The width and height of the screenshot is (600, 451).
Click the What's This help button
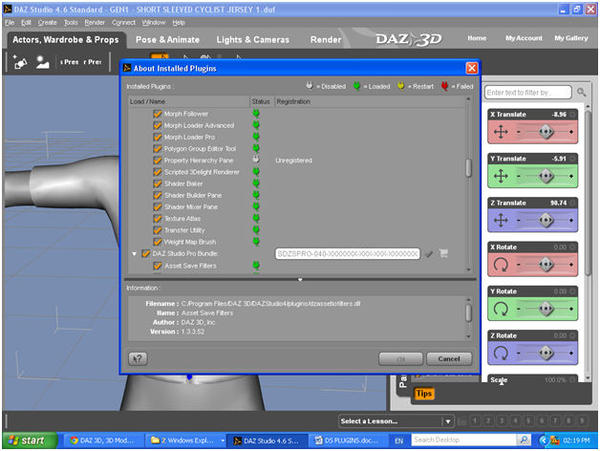(138, 358)
